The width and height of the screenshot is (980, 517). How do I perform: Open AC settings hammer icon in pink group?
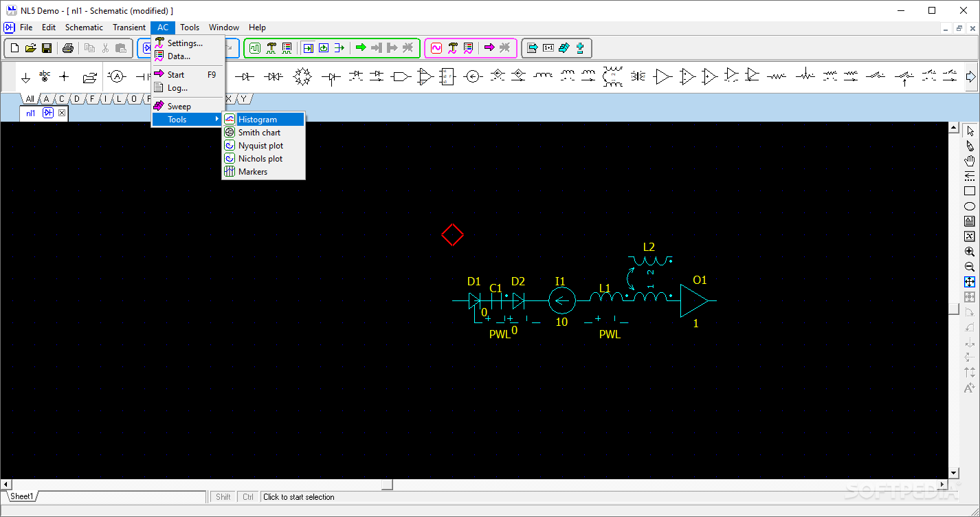point(452,48)
